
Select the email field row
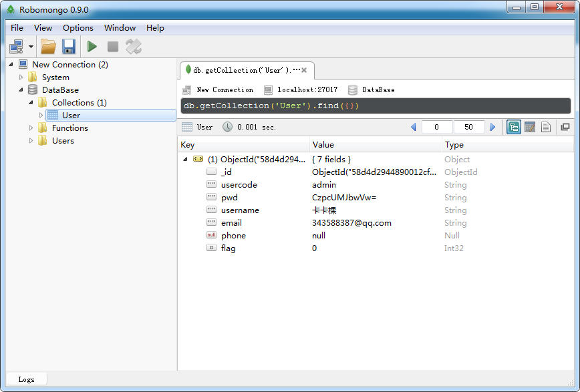pyautogui.click(x=376, y=222)
